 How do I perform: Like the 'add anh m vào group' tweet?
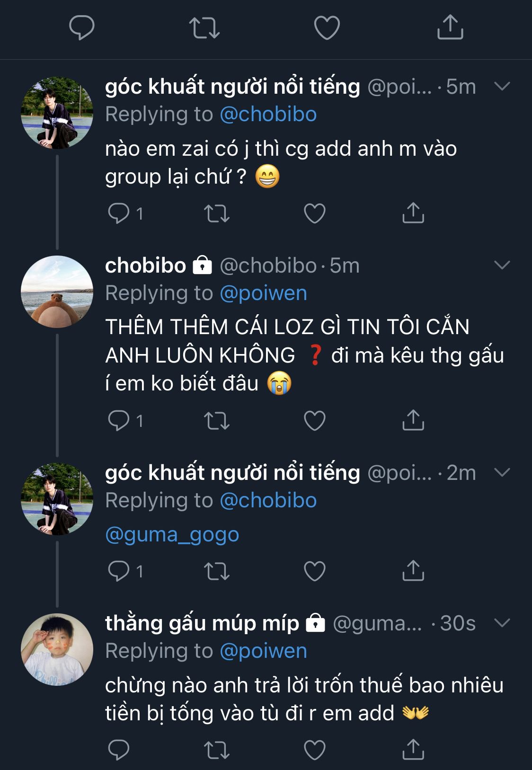click(x=315, y=213)
